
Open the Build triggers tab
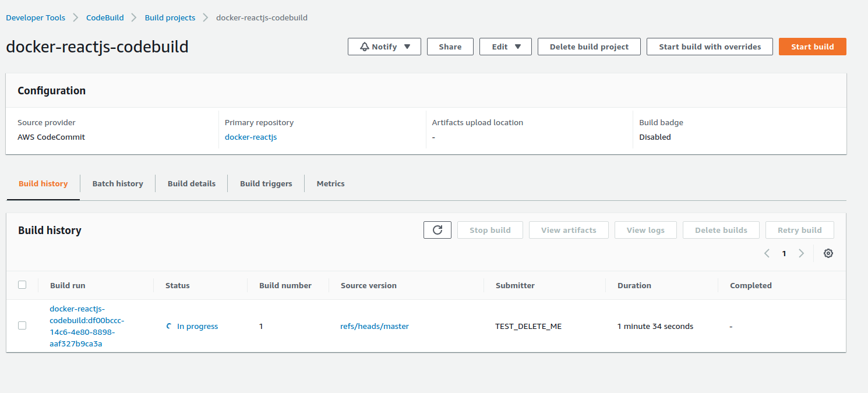point(266,183)
